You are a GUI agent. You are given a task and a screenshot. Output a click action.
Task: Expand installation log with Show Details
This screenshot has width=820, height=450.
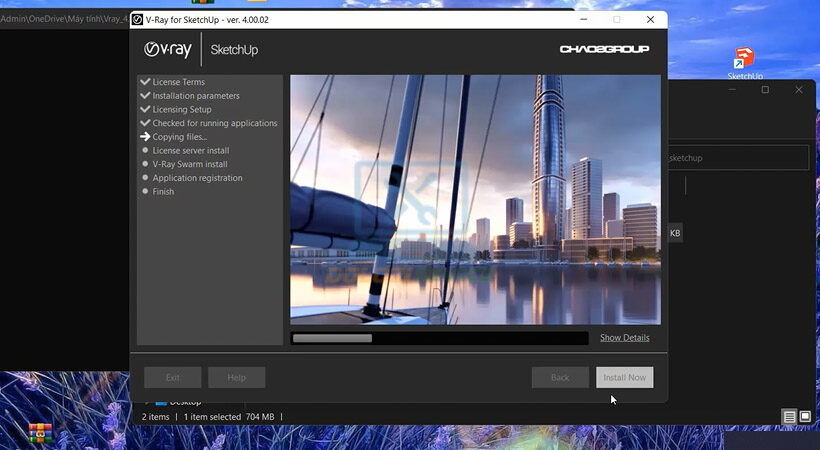coord(624,338)
